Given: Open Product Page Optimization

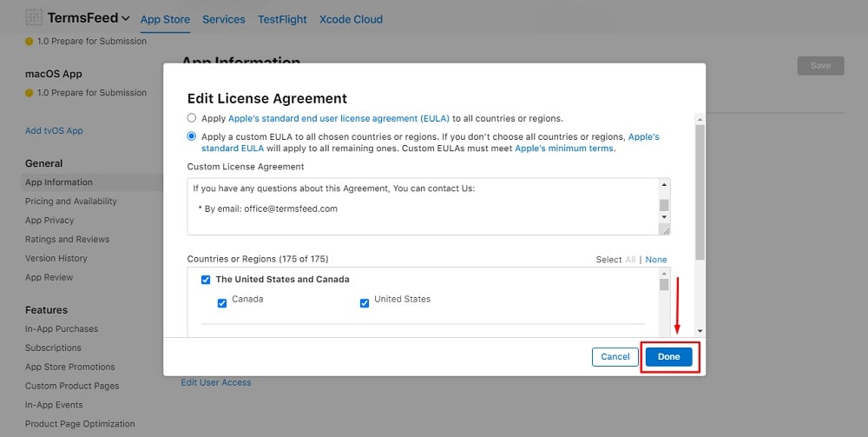Looking at the screenshot, I should [x=80, y=424].
